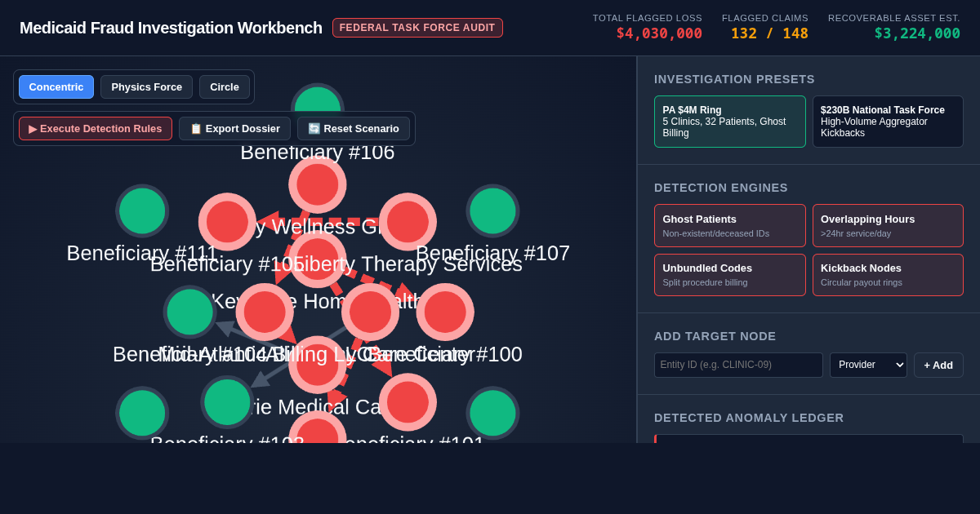Screen dimensions: 980x514
Task: Click the Investigation Presets heading
Action: coord(734,79)
